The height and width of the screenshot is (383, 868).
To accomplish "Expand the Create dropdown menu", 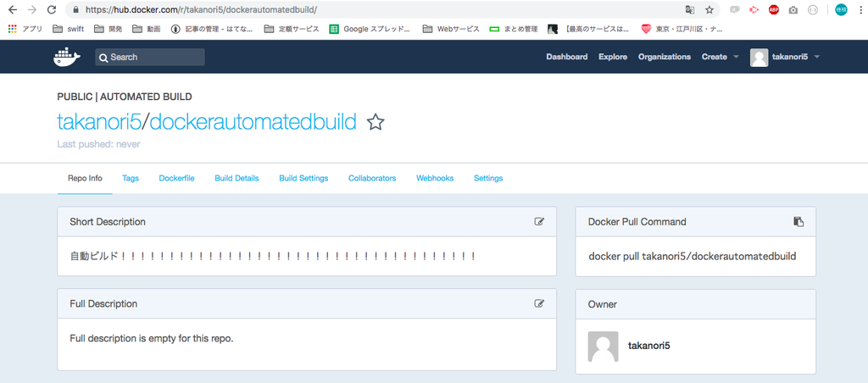I will (x=721, y=57).
